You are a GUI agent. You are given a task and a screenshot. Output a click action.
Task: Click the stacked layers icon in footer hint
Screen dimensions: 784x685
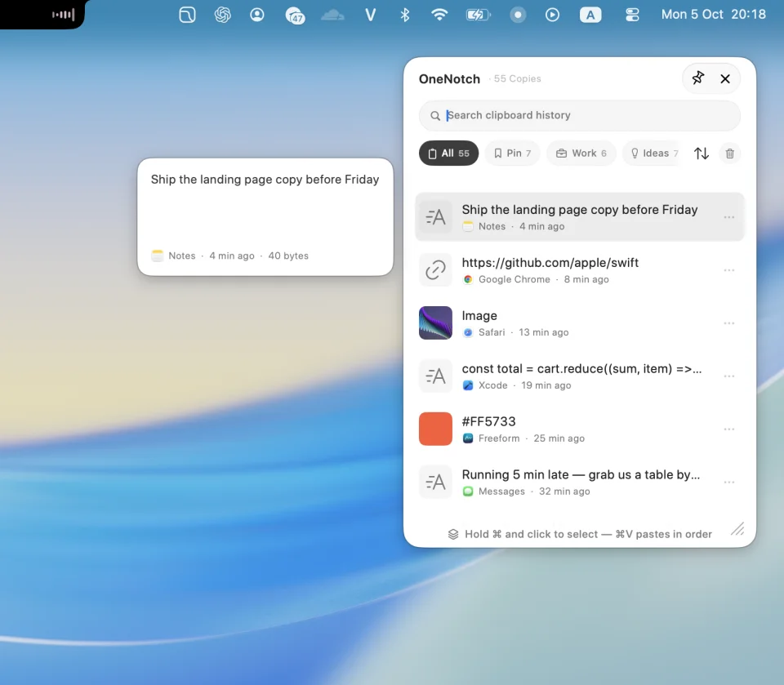coord(453,534)
